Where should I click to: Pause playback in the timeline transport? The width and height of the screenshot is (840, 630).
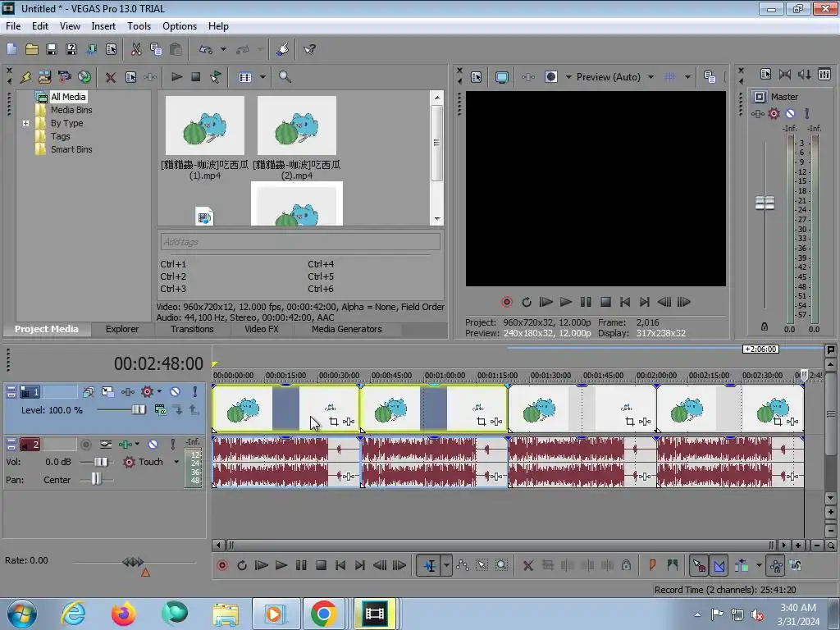[301, 565]
